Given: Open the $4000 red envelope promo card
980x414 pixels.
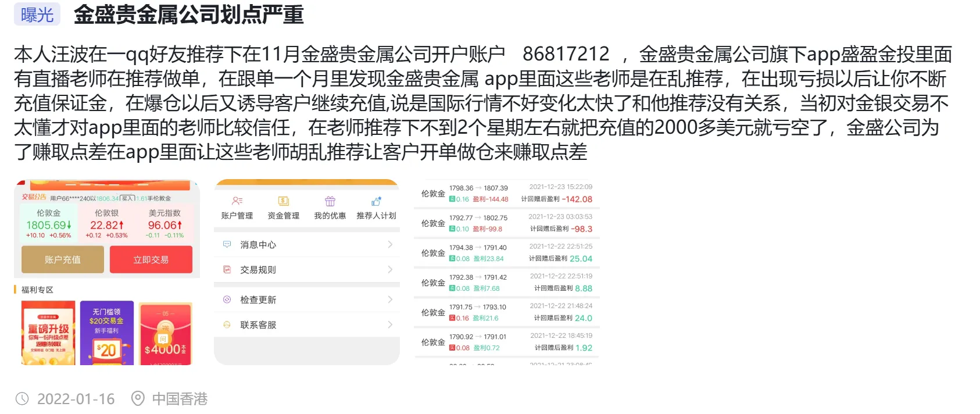Looking at the screenshot, I should tap(166, 334).
